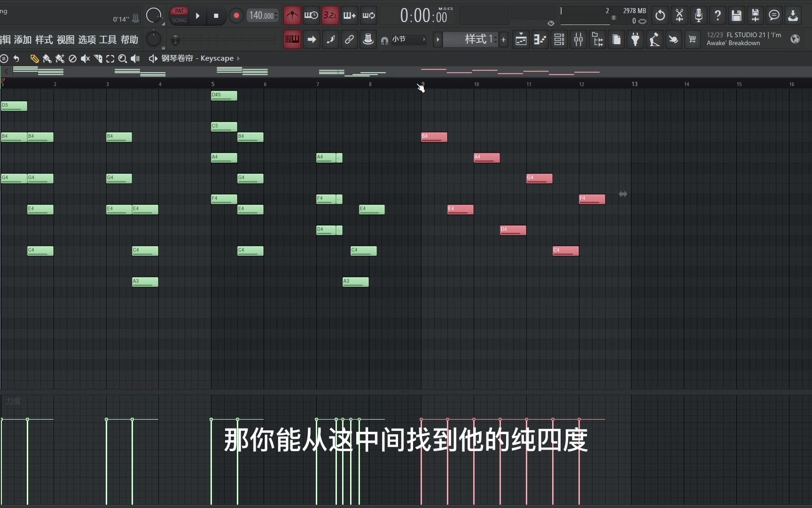Open the Channel rack icon
This screenshot has width=812, height=508.
coord(559,40)
